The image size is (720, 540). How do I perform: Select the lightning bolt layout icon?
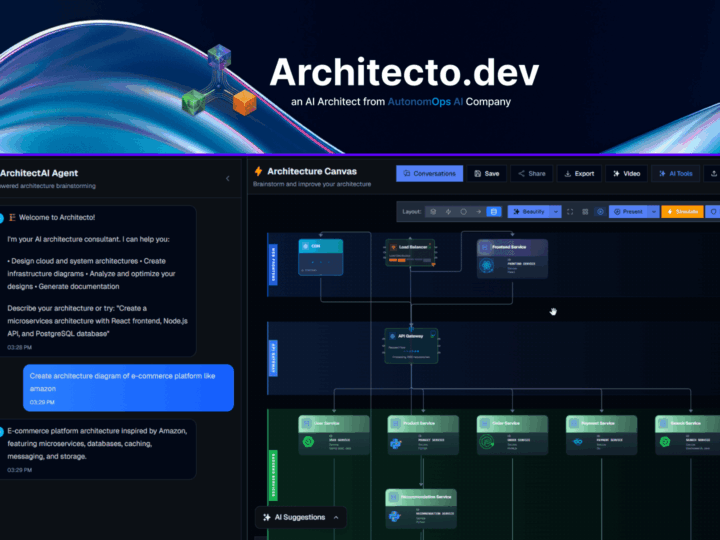coord(448,212)
